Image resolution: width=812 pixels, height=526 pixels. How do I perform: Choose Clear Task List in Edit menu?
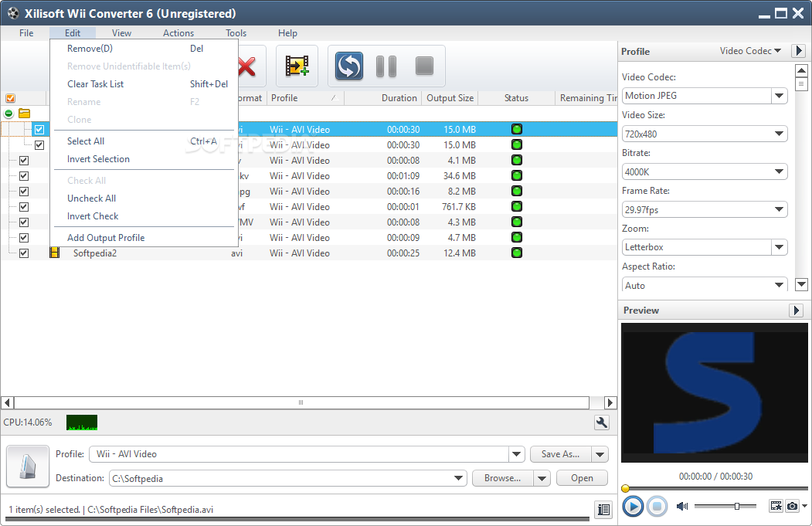[x=144, y=84]
